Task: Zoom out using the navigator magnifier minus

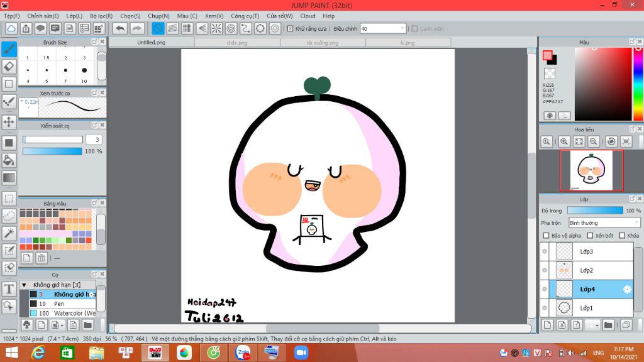Action: [593, 141]
